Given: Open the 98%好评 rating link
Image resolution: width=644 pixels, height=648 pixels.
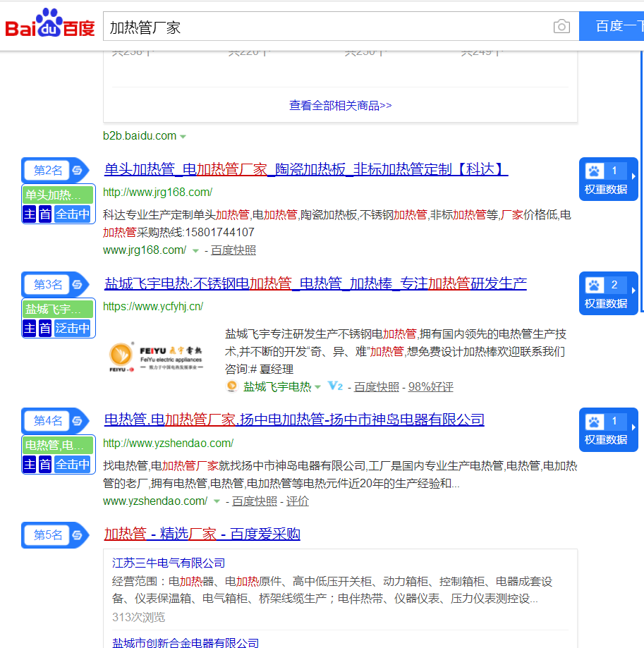Looking at the screenshot, I should (431, 387).
